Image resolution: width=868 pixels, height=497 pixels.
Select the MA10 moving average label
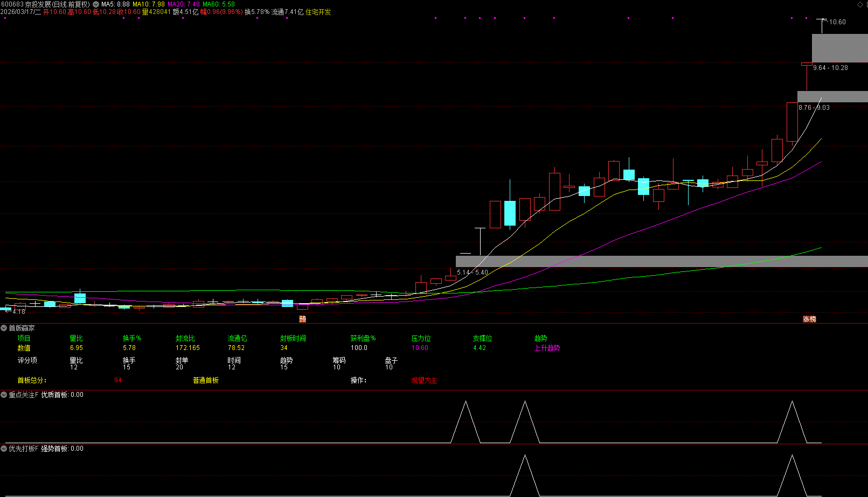pos(149,4)
